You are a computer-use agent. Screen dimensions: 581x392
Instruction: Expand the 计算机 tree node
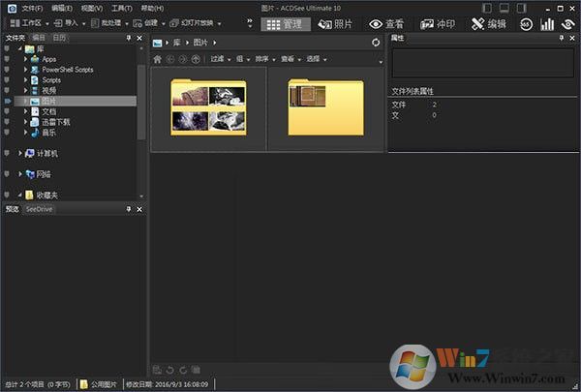click(x=20, y=153)
